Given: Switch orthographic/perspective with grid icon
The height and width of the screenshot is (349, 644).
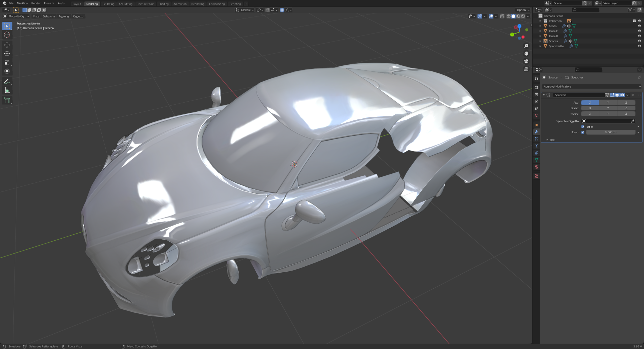Looking at the screenshot, I should point(526,69).
